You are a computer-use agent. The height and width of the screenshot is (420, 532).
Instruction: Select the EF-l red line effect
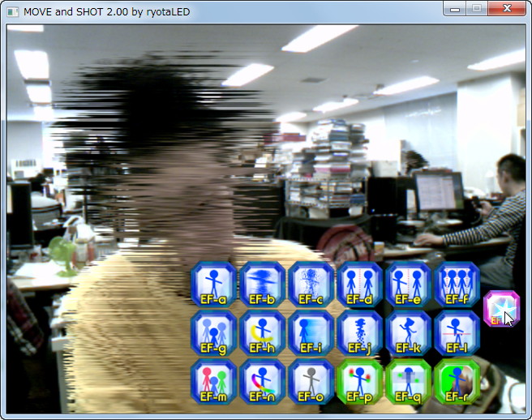point(457,333)
